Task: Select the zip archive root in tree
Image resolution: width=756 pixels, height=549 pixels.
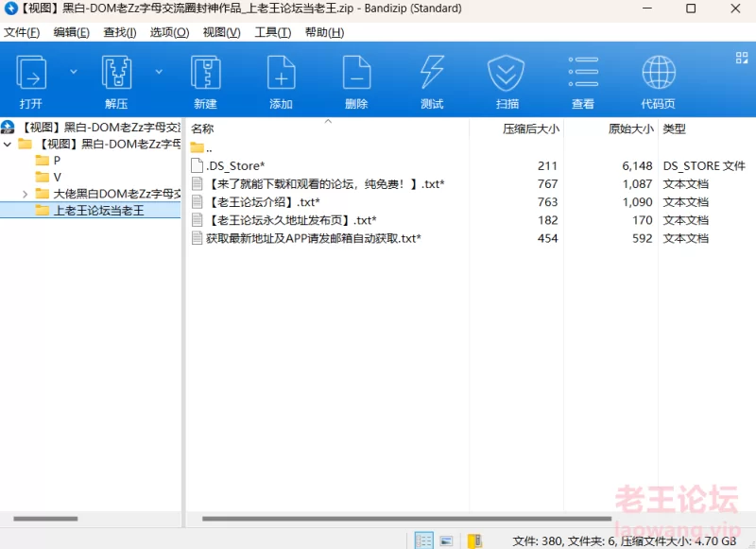Action: (x=92, y=128)
